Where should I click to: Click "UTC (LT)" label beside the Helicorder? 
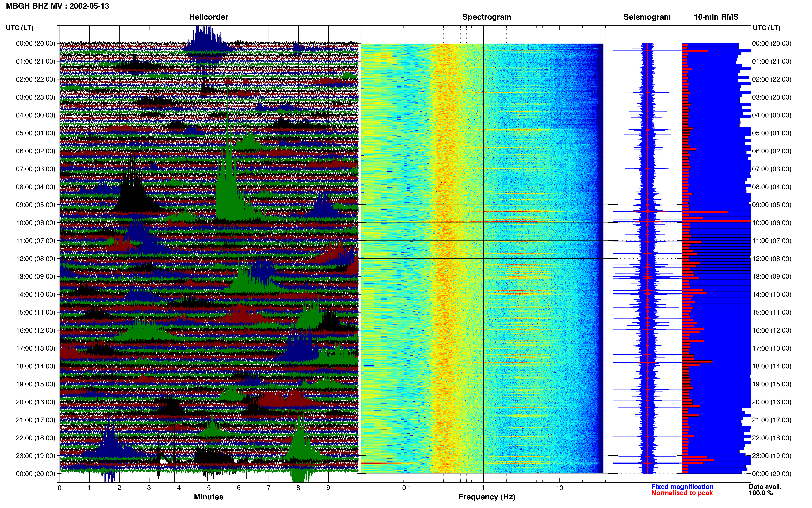[20, 28]
